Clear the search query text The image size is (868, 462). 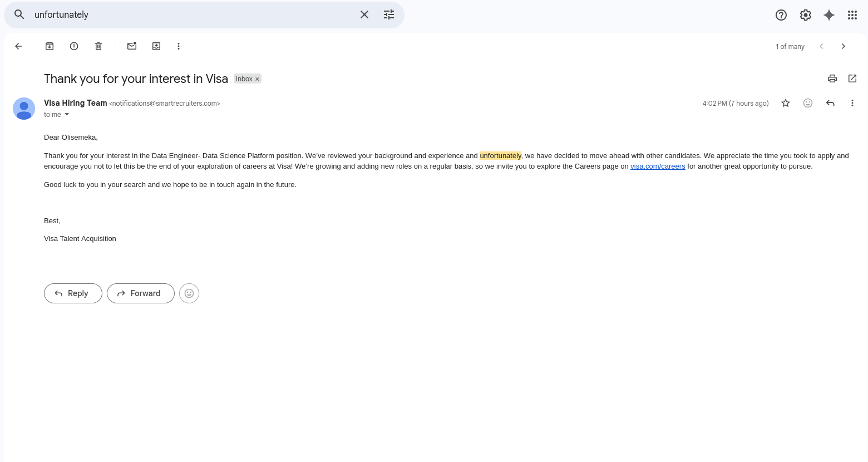coord(364,15)
